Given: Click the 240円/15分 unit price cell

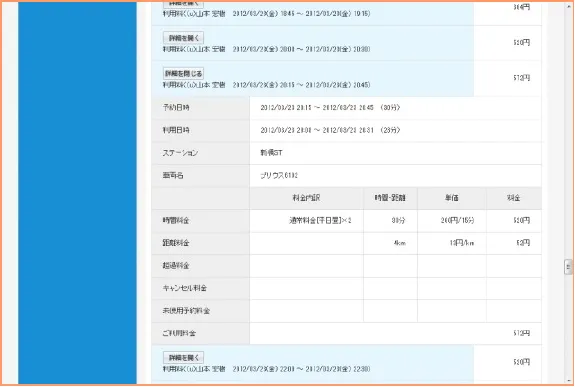Looking at the screenshot, I should (x=457, y=220).
